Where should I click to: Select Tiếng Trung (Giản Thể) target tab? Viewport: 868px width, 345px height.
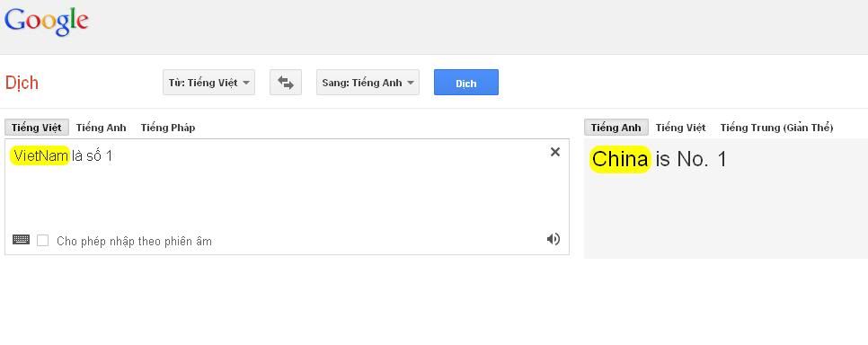776,128
